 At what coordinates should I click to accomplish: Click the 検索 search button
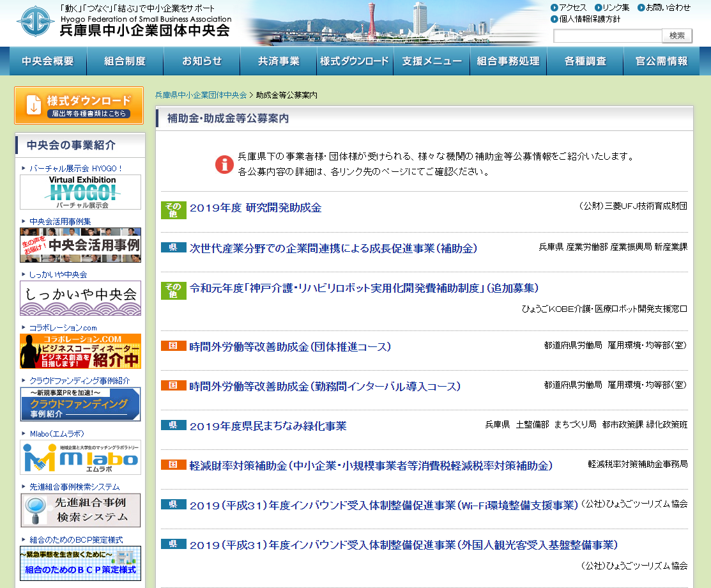677,36
